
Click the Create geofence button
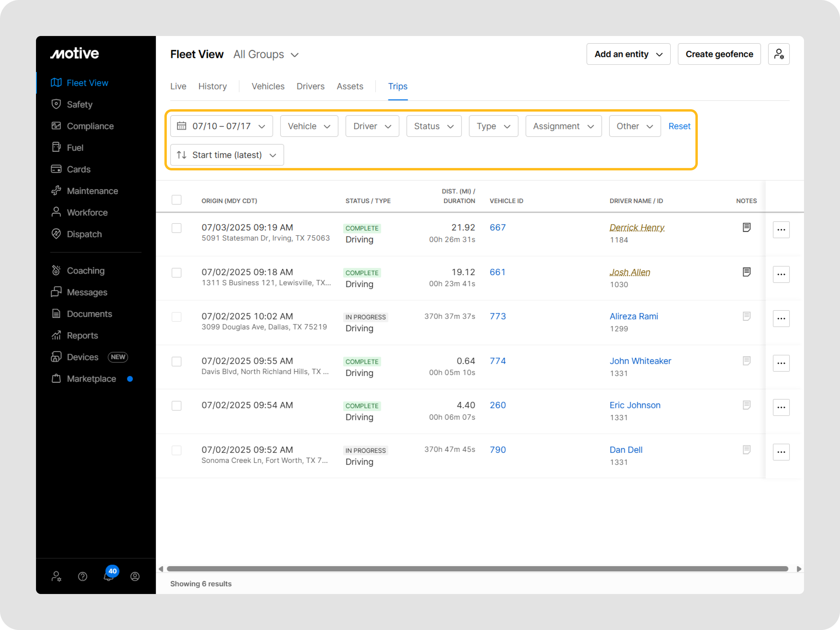point(719,54)
